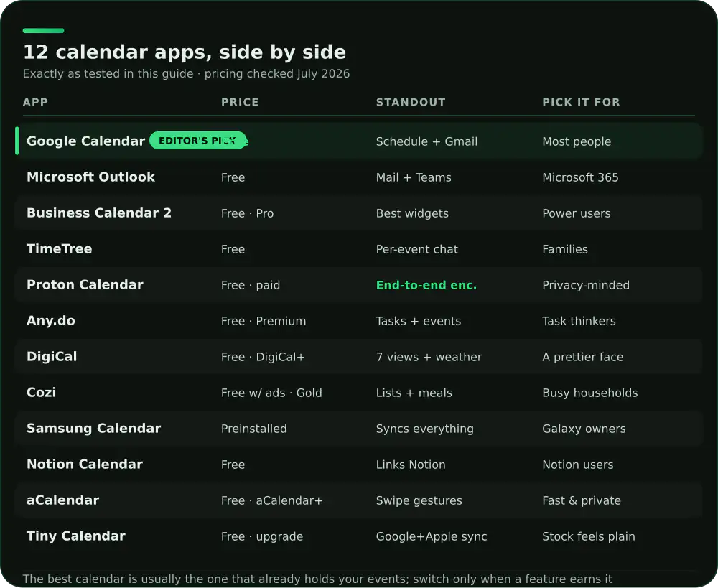Select the PRICE column header
The image size is (718, 588).
pos(240,102)
